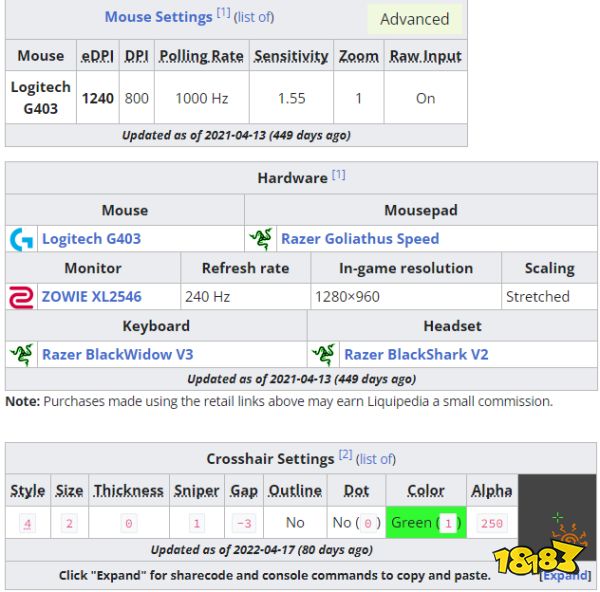Select the Size value 2
This screenshot has width=600, height=592.
point(69,523)
